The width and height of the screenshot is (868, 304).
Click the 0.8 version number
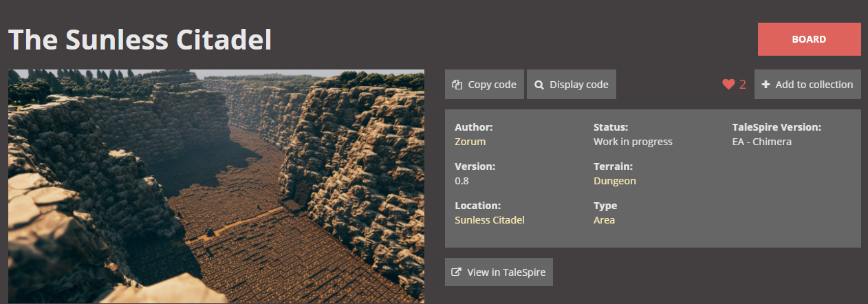[462, 181]
